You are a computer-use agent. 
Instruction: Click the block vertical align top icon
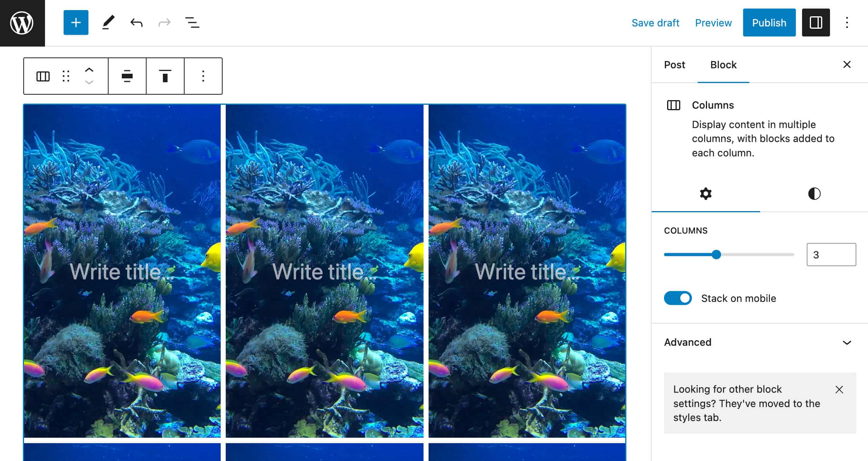pyautogui.click(x=165, y=75)
